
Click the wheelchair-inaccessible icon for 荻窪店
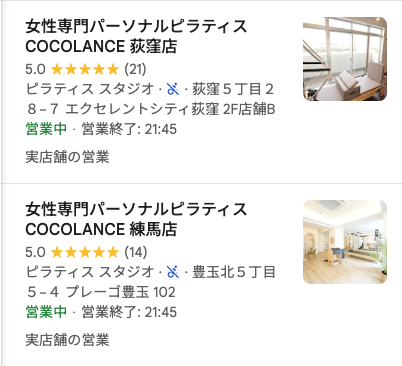(173, 89)
